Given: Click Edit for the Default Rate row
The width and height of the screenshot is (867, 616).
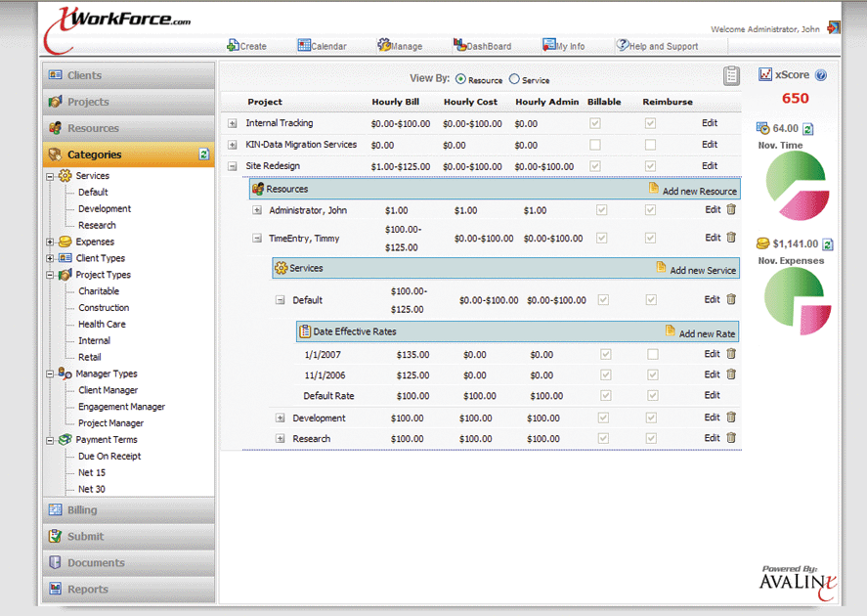Looking at the screenshot, I should 712,395.
